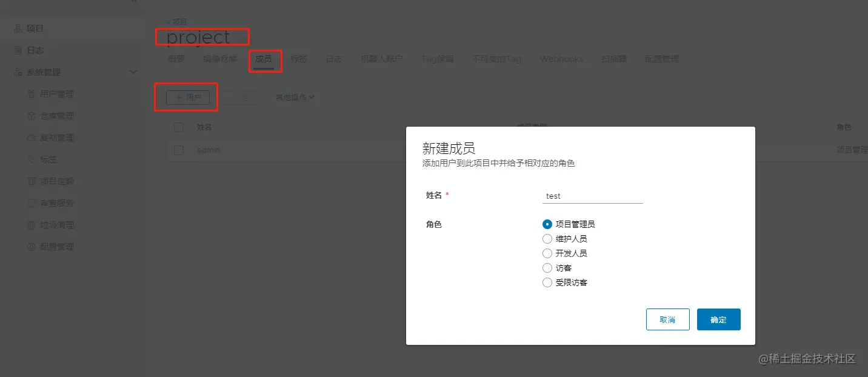Viewport: 868px width, 377px height.
Task: Click the 姓名 input field containing test
Action: [593, 196]
